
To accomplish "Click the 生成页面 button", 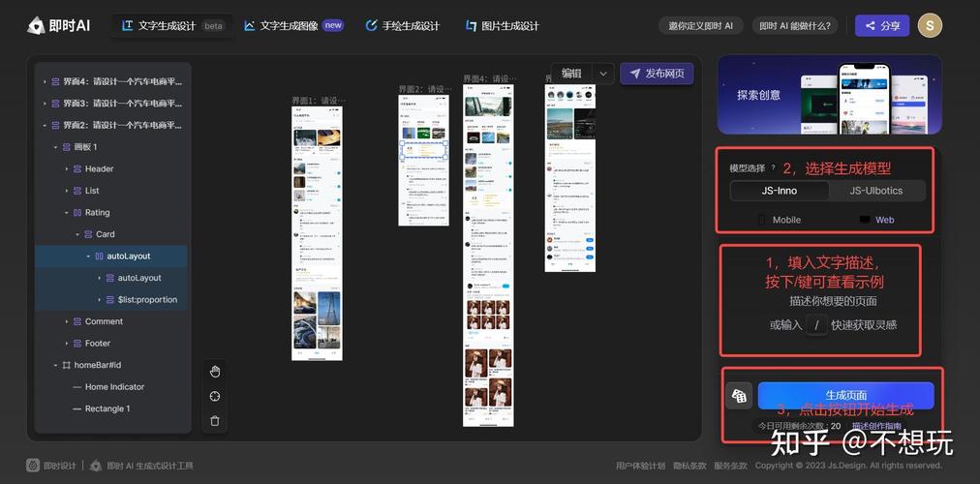I will pyautogui.click(x=845, y=396).
